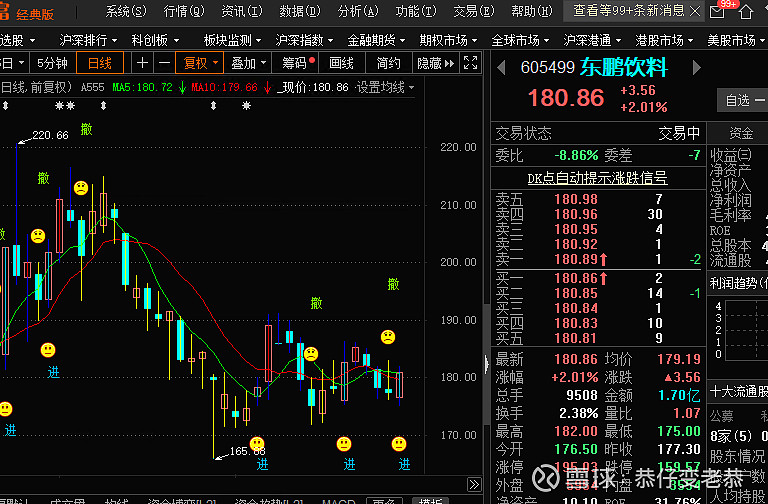Open the 功能(T) menu
This screenshot has height=504, width=768.
(416, 11)
